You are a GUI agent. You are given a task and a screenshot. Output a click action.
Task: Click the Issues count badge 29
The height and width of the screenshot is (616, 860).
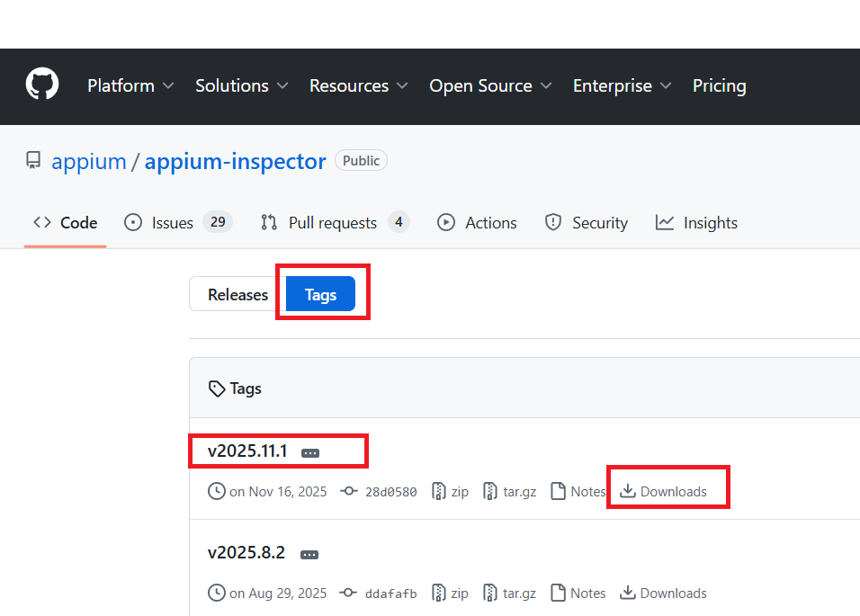click(x=218, y=222)
